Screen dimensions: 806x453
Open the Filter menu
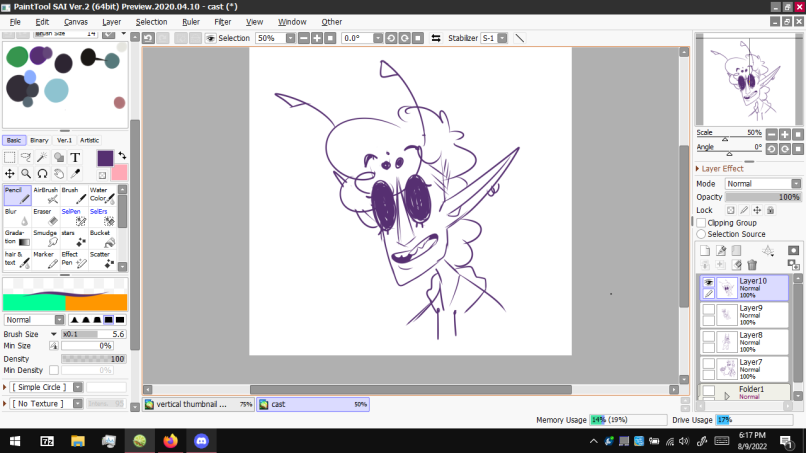[x=222, y=21]
